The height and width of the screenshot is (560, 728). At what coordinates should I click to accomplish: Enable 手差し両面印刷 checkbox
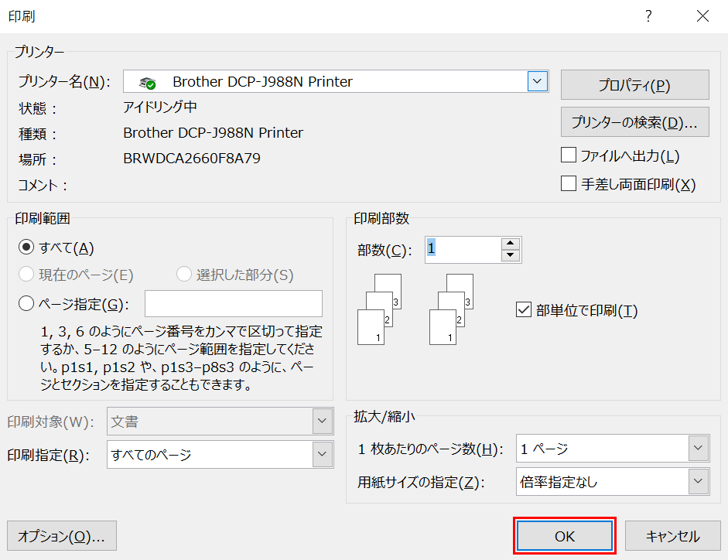click(x=569, y=184)
